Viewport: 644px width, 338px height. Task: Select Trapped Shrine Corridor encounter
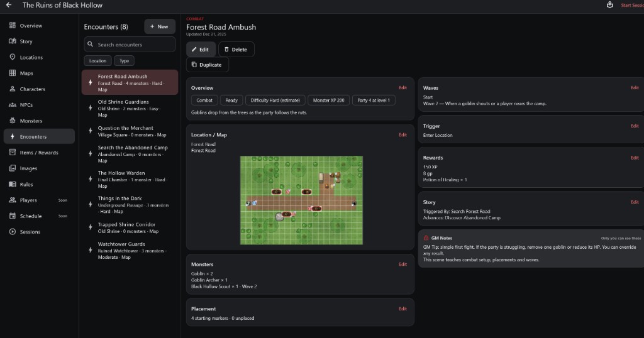tap(130, 227)
